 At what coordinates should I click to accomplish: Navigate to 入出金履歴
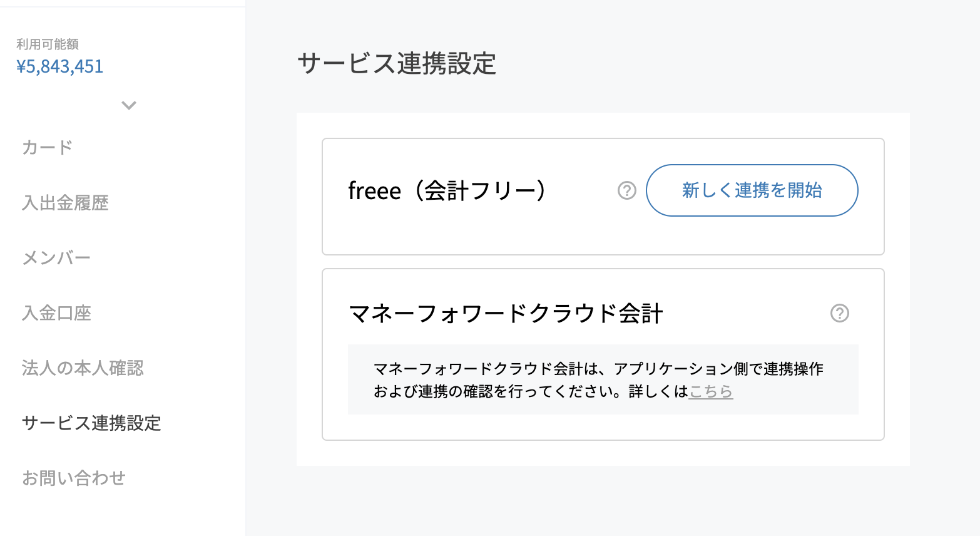[x=65, y=203]
